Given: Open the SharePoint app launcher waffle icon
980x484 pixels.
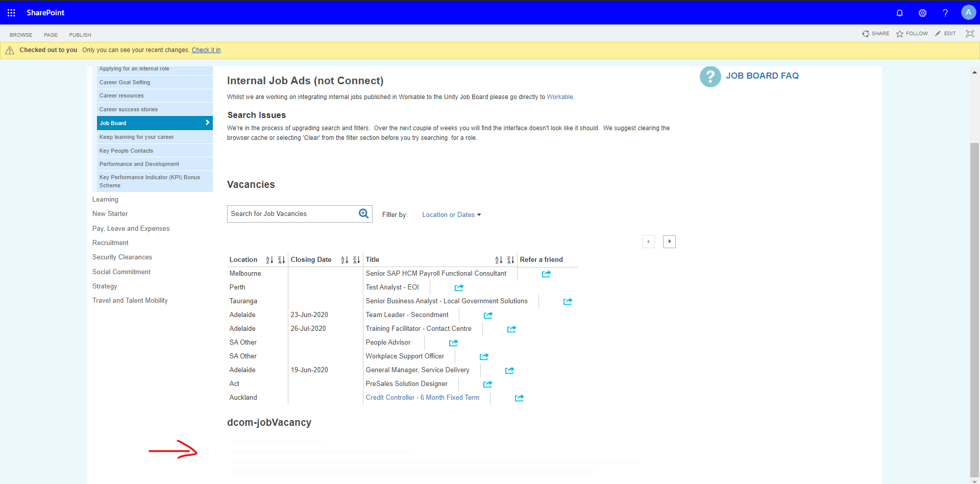Looking at the screenshot, I should (x=11, y=12).
